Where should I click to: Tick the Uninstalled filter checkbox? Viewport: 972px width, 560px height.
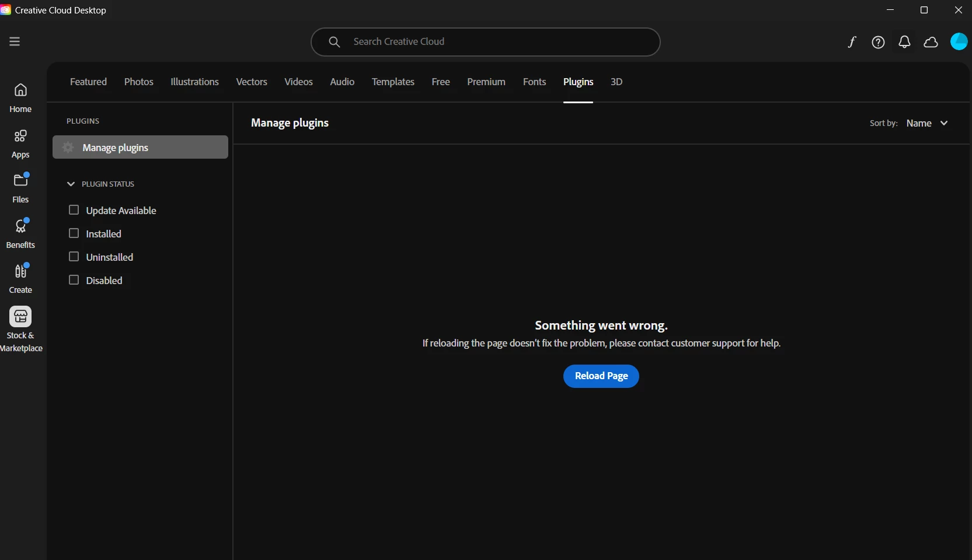point(74,257)
